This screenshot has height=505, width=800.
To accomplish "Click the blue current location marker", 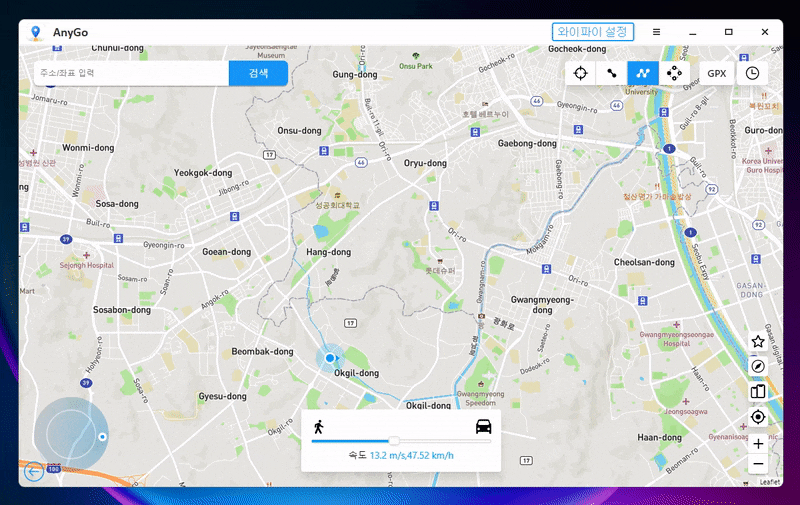I will 330,358.
